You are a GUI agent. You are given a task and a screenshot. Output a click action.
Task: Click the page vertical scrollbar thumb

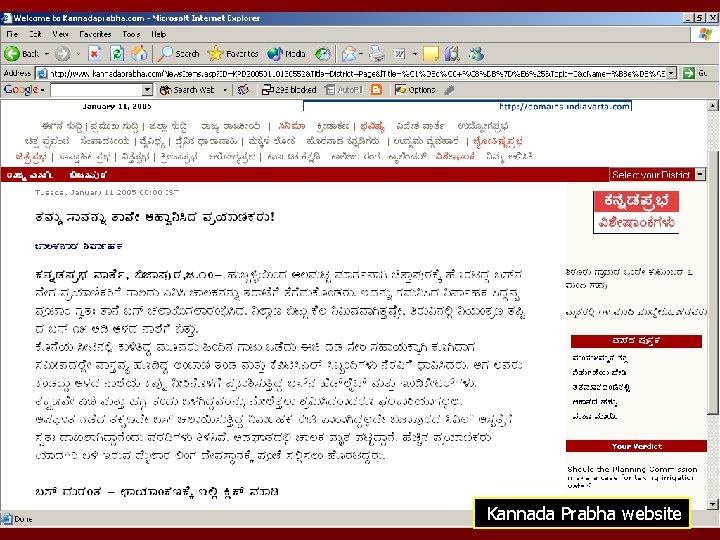(x=713, y=282)
